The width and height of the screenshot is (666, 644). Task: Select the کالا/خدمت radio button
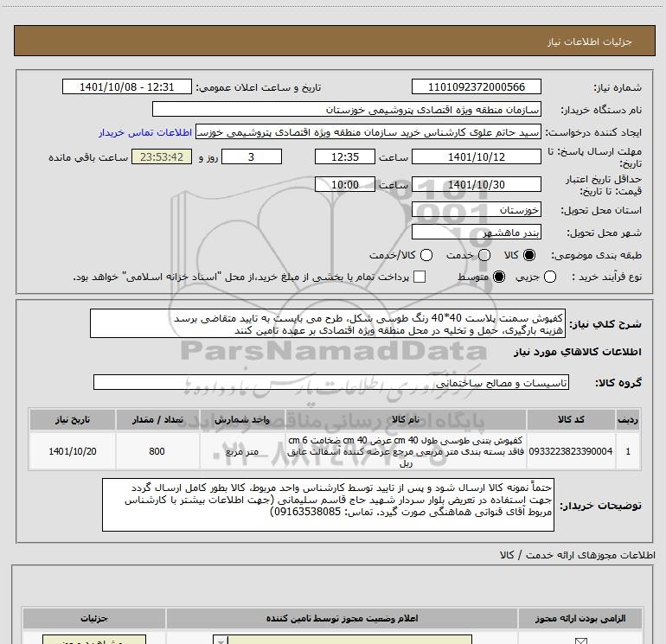click(x=426, y=255)
